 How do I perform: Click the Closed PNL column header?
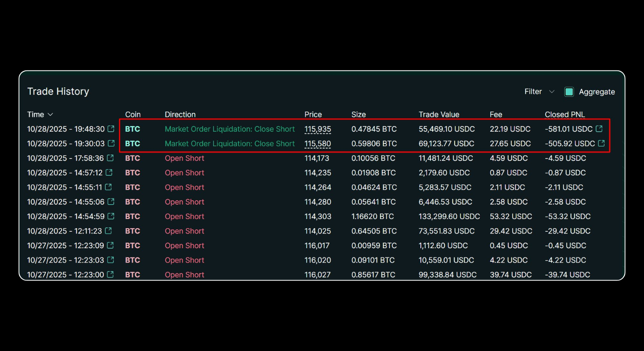(564, 114)
